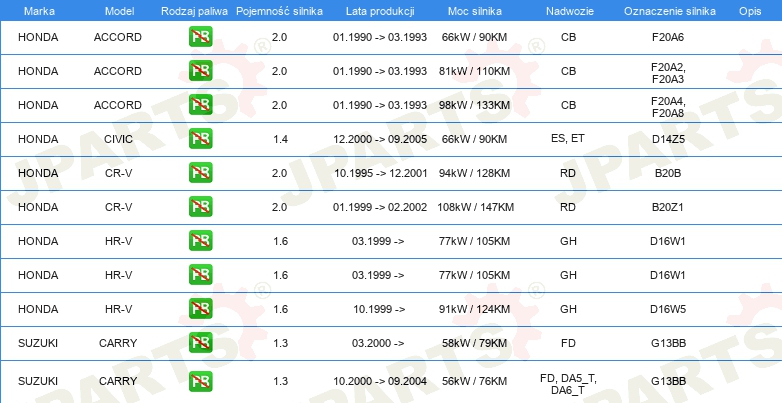
Task: Click power value 91kW / 124KM
Action: click(474, 309)
